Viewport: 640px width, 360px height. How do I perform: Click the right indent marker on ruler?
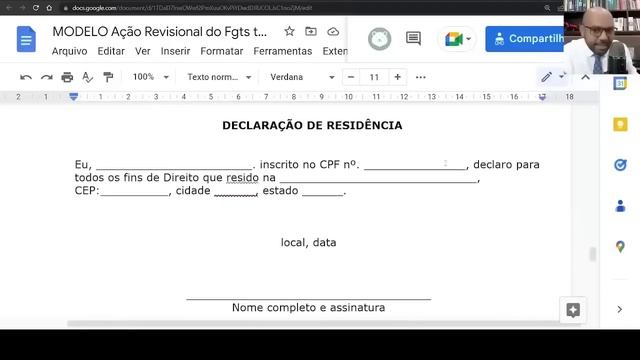(542, 97)
